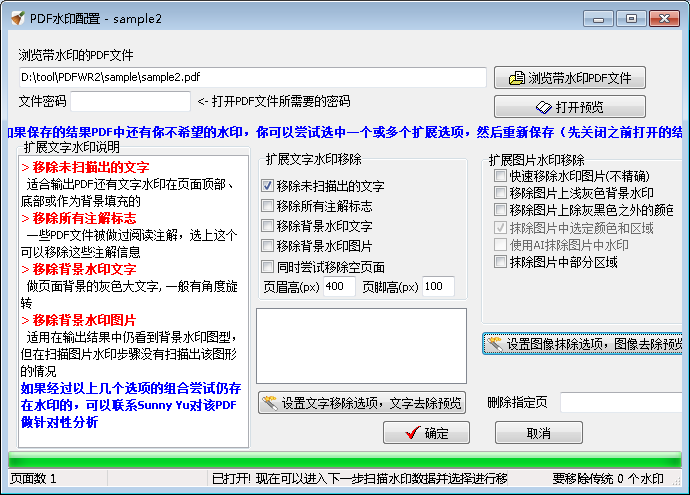This screenshot has height=495, width=690.
Task: Enable 移除图片上浅灰色背景水印 checkbox
Action: click(x=500, y=193)
